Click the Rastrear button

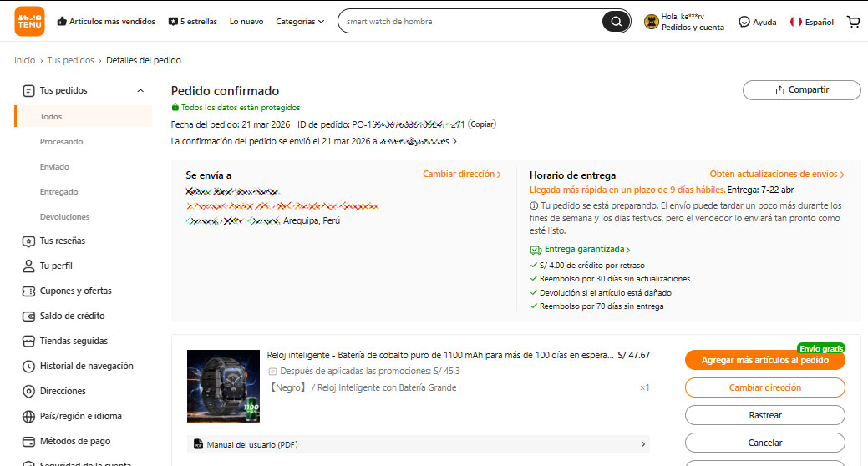[764, 415]
